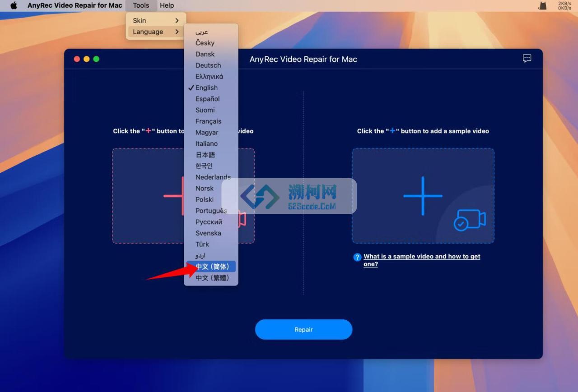Click the green full-screen window button
The width and height of the screenshot is (578, 392).
(96, 59)
